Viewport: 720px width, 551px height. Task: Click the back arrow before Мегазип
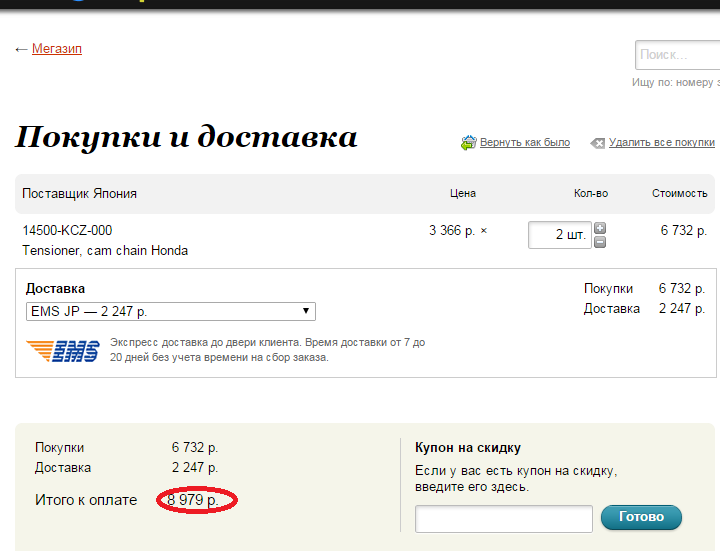pos(21,49)
